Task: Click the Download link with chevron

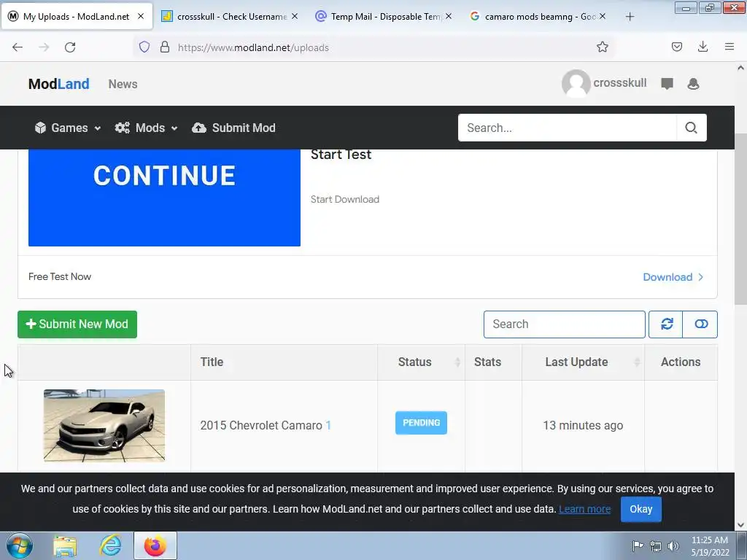Action: (673, 277)
